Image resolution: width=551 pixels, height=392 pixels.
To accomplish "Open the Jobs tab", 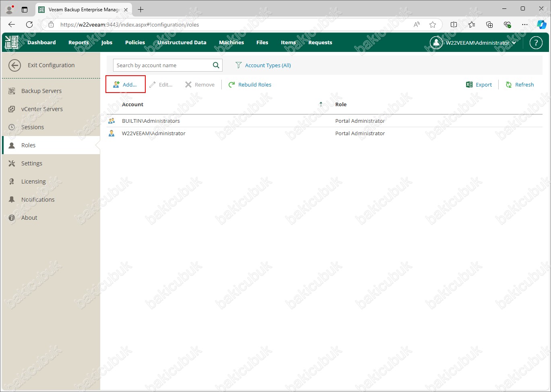I will [x=107, y=42].
